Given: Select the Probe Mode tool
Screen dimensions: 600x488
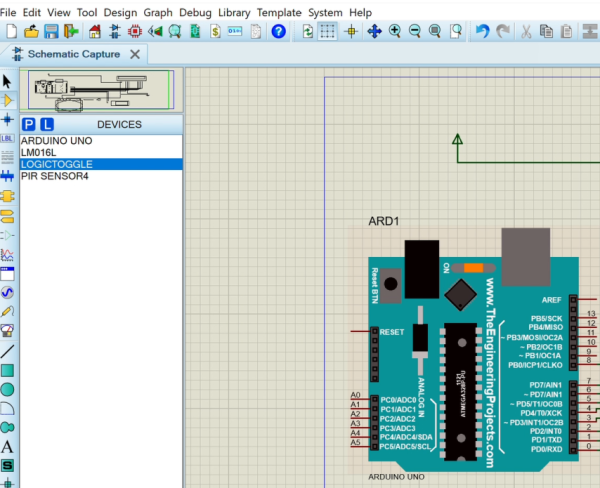Looking at the screenshot, I should pos(7,312).
